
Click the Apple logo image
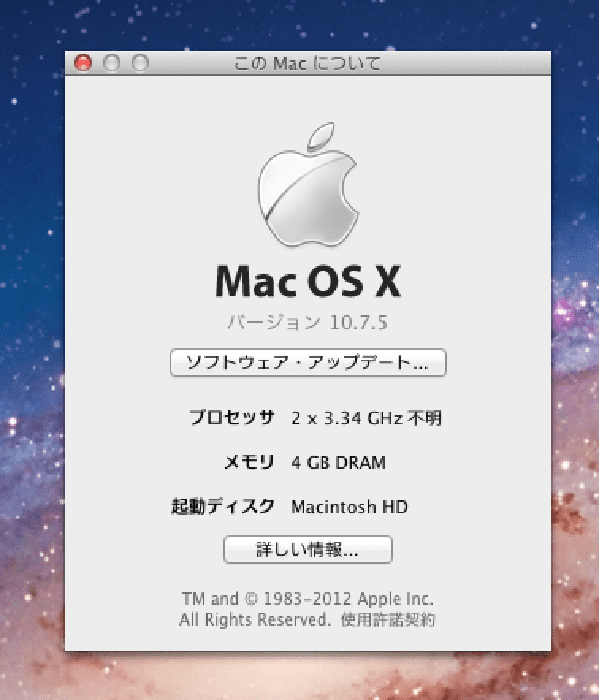307,185
